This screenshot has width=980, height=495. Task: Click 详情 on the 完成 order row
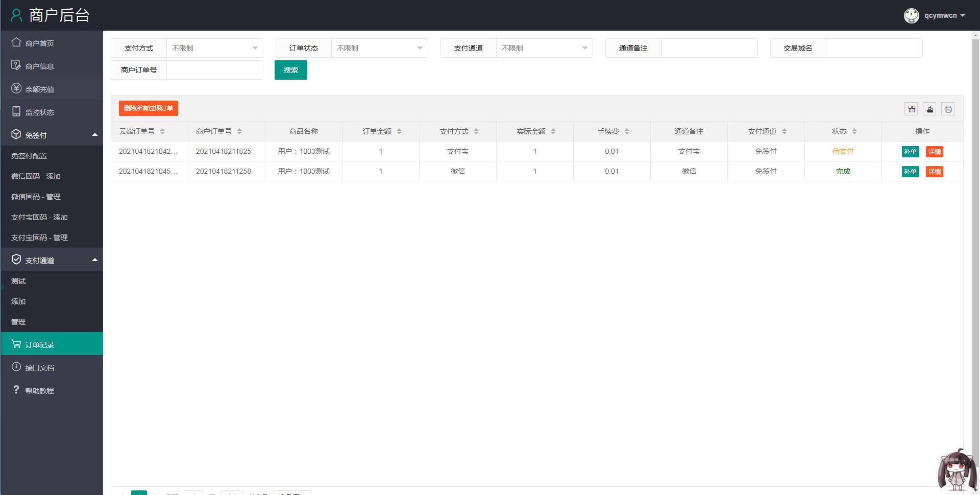[x=935, y=172]
